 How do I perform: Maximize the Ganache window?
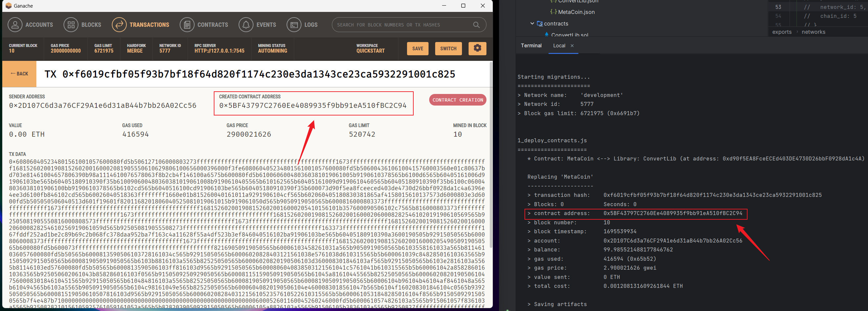[x=463, y=6]
